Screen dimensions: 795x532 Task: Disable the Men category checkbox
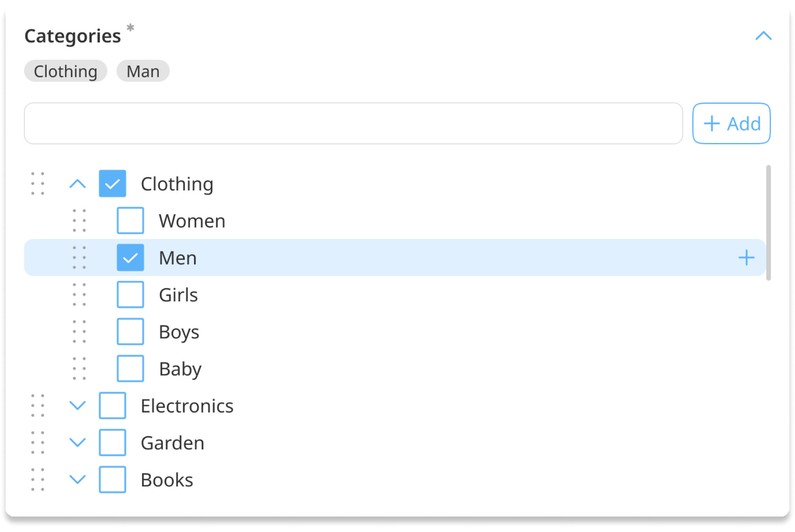(130, 257)
